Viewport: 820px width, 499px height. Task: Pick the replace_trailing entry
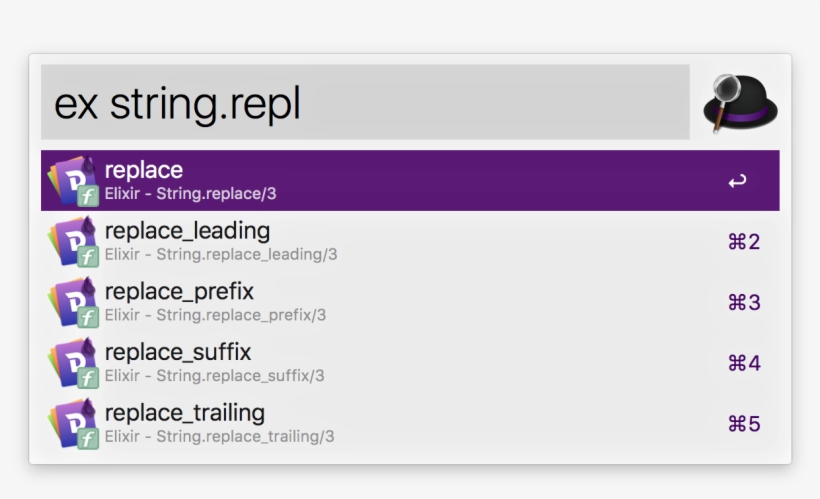[184, 413]
